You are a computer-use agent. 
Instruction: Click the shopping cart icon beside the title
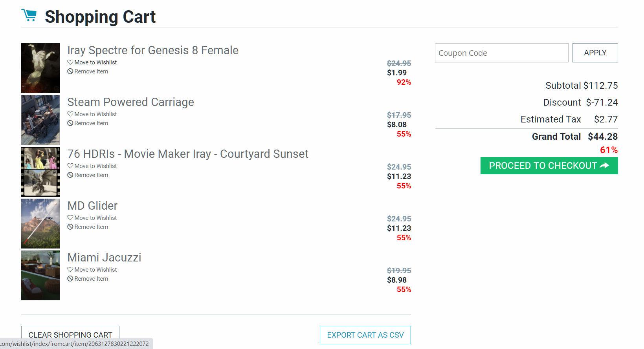(29, 15)
